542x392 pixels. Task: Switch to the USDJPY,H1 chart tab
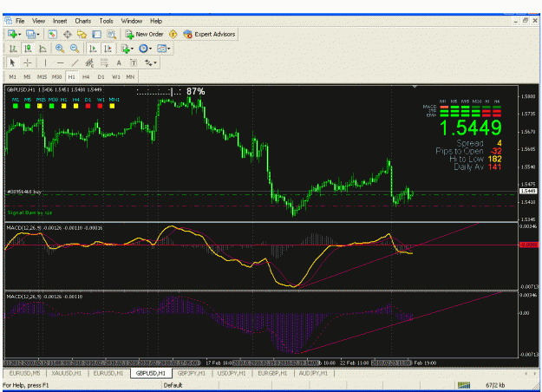[x=232, y=373]
